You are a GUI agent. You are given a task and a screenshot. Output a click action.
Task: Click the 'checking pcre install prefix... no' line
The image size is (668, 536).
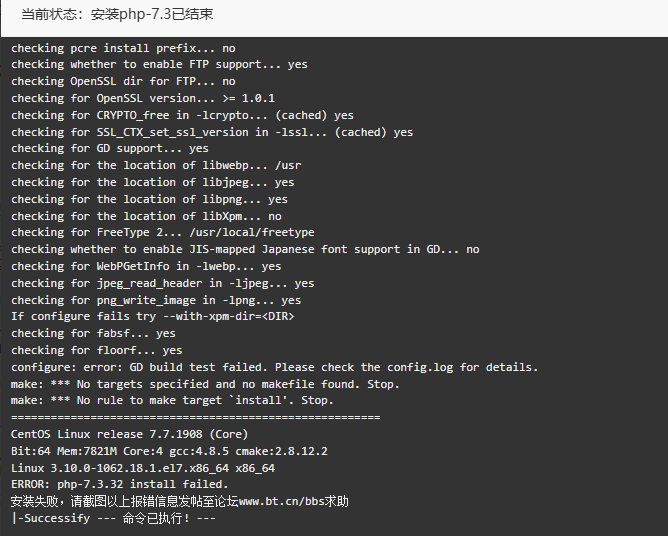(123, 48)
